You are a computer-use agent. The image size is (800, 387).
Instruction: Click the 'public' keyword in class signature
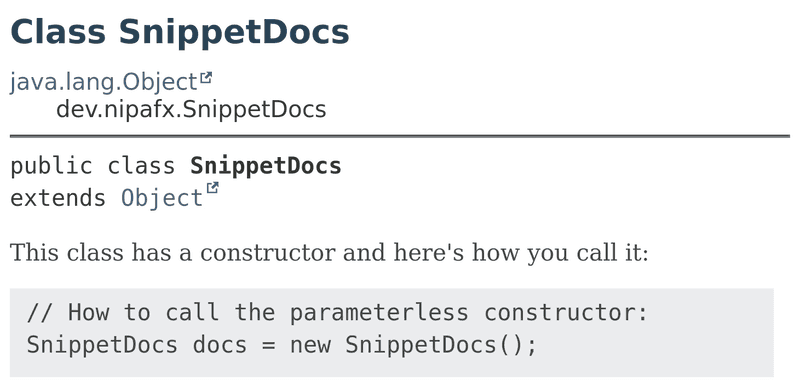(51, 166)
